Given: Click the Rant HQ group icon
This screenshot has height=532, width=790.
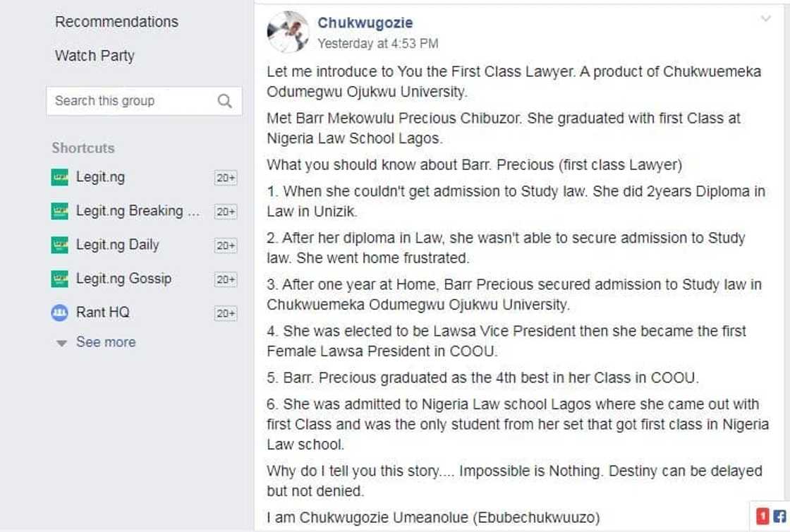Looking at the screenshot, I should (60, 313).
